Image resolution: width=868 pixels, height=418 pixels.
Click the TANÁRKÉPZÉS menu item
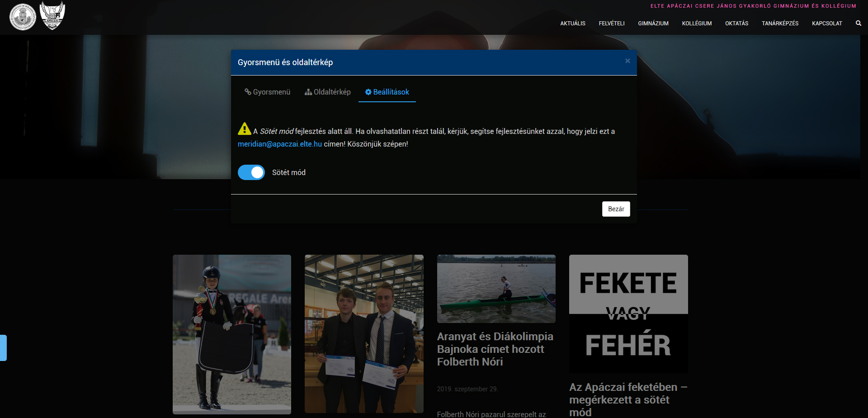[x=780, y=24]
